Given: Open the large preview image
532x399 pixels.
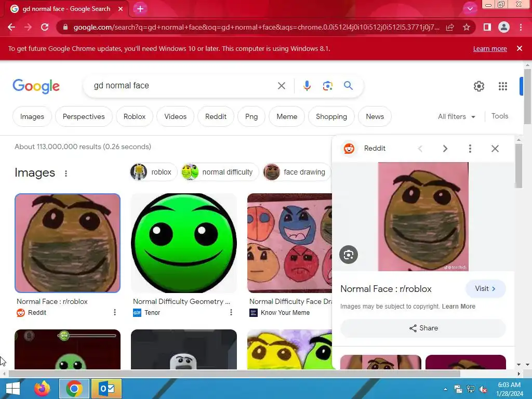Looking at the screenshot, I should coord(423,217).
